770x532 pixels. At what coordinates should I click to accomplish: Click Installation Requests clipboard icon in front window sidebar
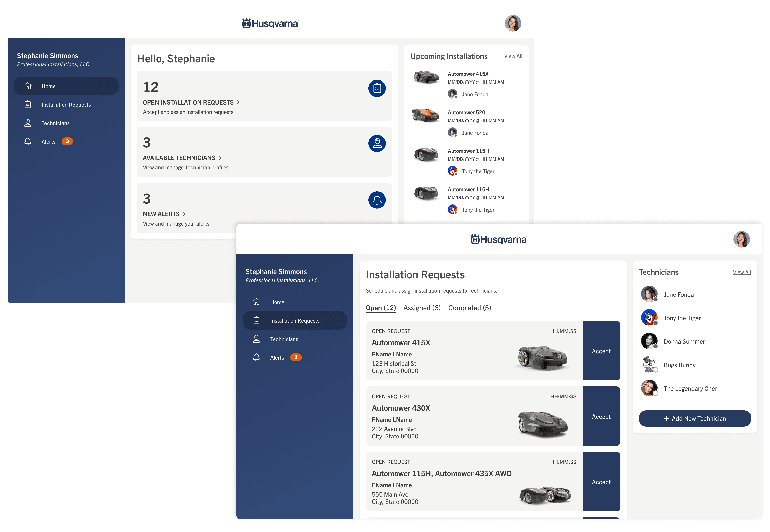(256, 321)
